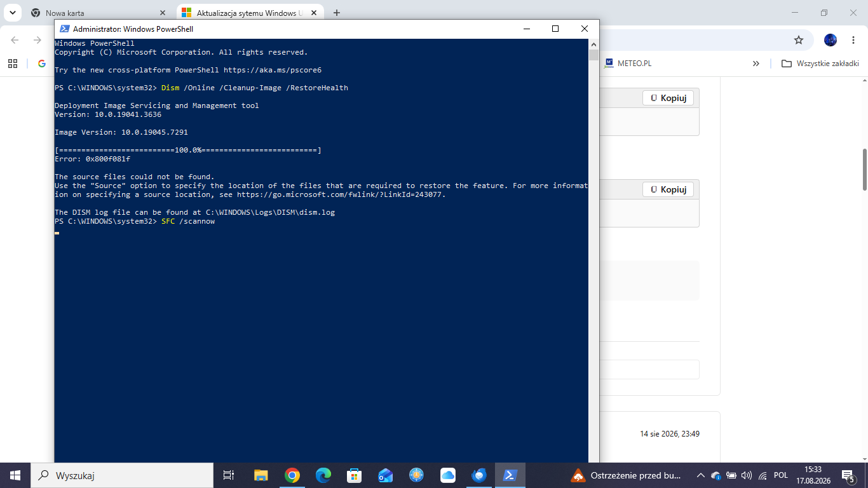
Task: Open Microsoft Store from the taskbar
Action: click(355, 475)
